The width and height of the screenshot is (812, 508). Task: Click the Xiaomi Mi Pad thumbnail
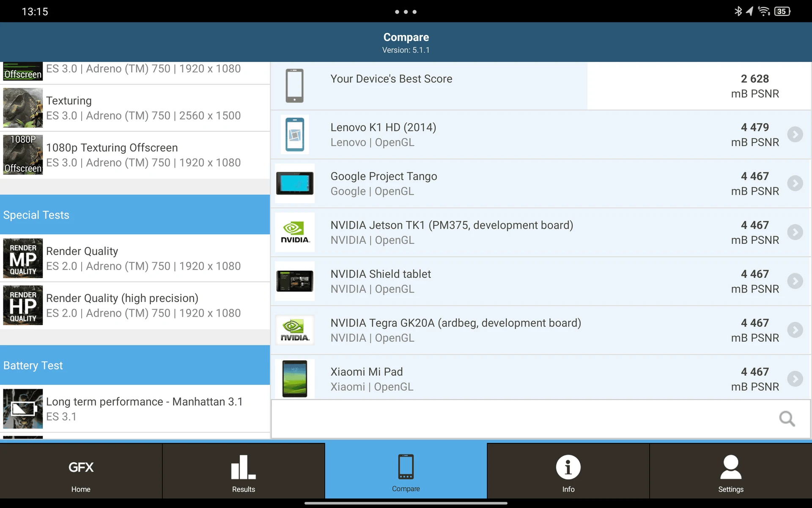click(295, 379)
